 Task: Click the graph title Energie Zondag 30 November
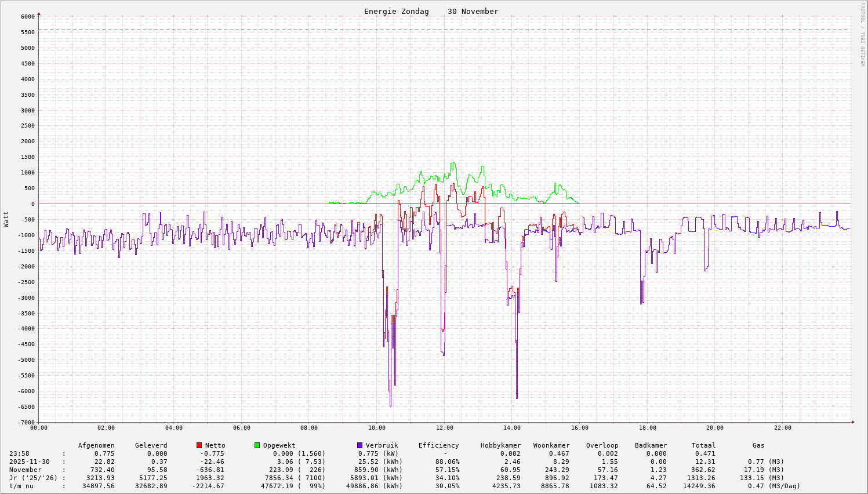(431, 12)
